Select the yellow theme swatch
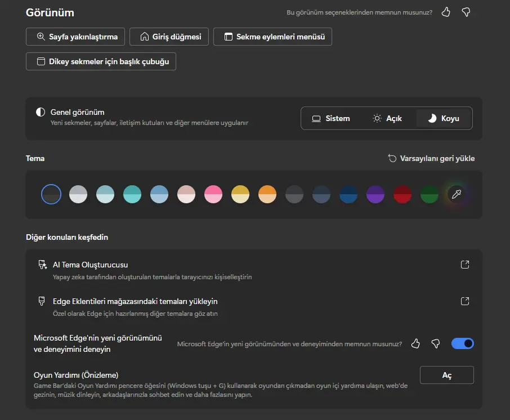510x420 pixels. click(x=240, y=194)
